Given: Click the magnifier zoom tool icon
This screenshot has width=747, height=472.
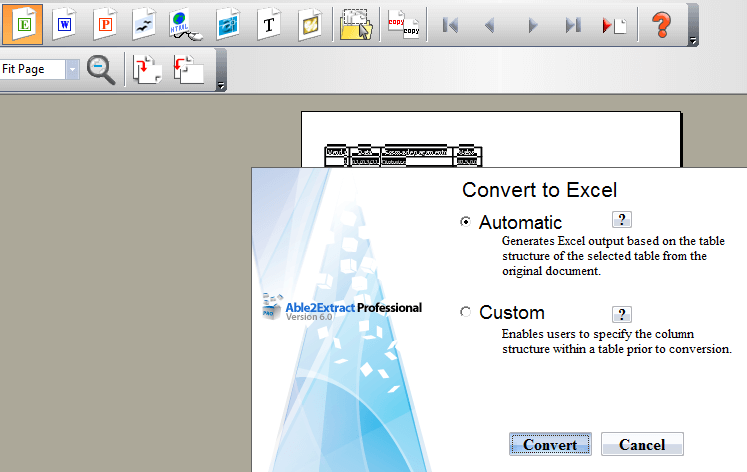Looking at the screenshot, I should click(x=101, y=70).
